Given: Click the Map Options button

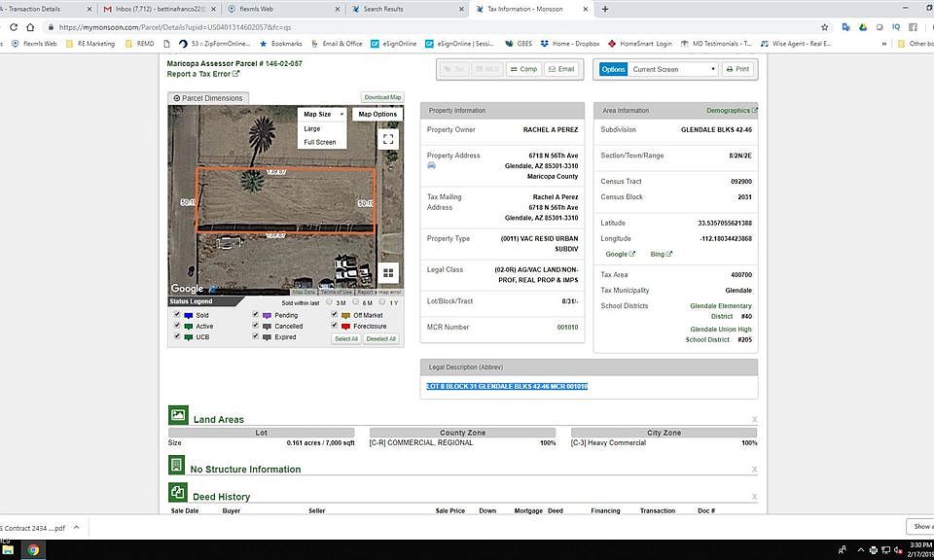Looking at the screenshot, I should point(377,115).
